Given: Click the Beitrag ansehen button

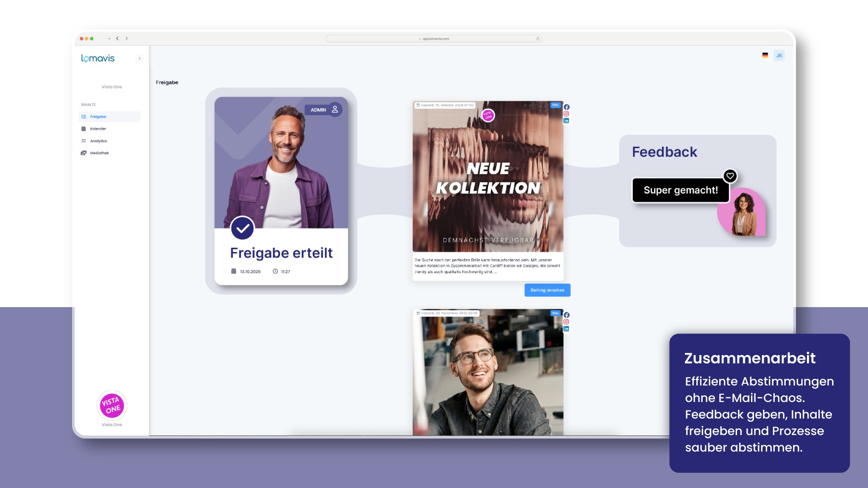Looking at the screenshot, I should (x=547, y=290).
